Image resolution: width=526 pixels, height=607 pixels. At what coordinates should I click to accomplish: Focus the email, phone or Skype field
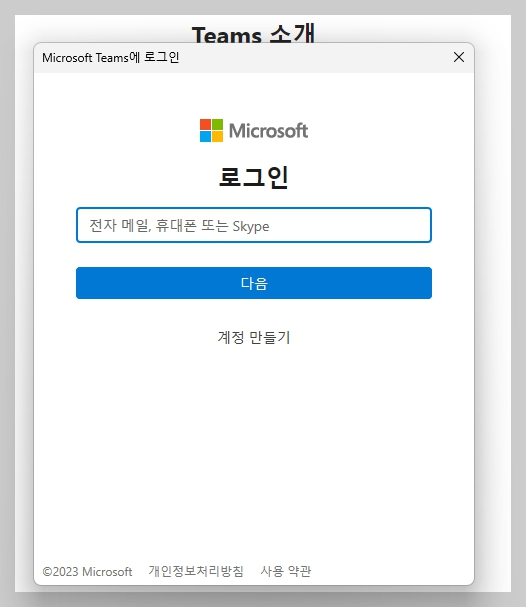pyautogui.click(x=254, y=225)
